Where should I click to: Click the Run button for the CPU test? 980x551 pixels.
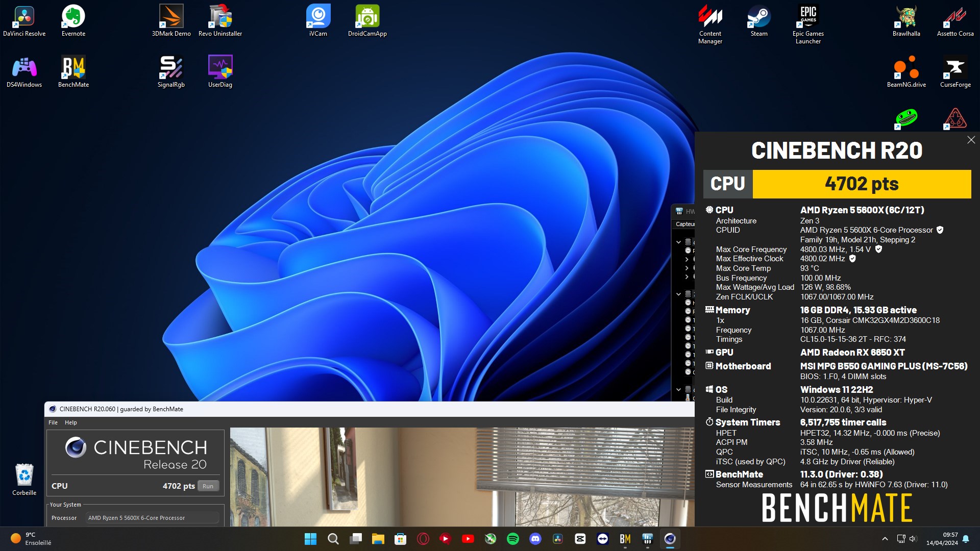pyautogui.click(x=208, y=486)
